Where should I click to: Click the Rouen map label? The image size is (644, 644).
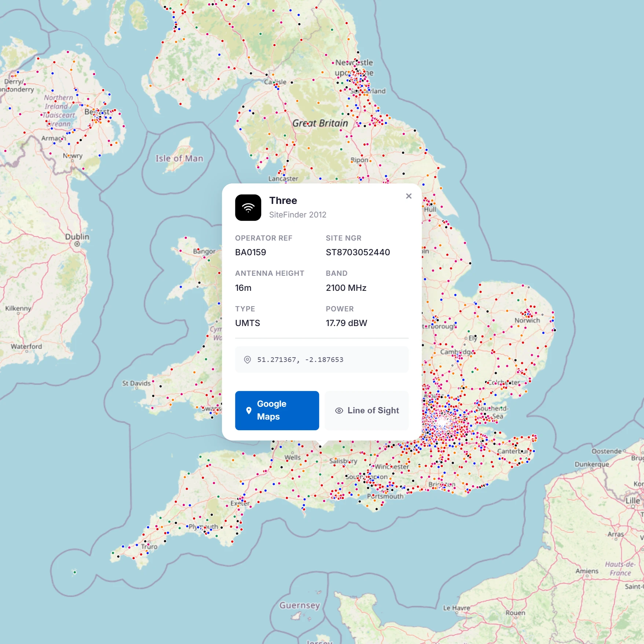pos(515,613)
